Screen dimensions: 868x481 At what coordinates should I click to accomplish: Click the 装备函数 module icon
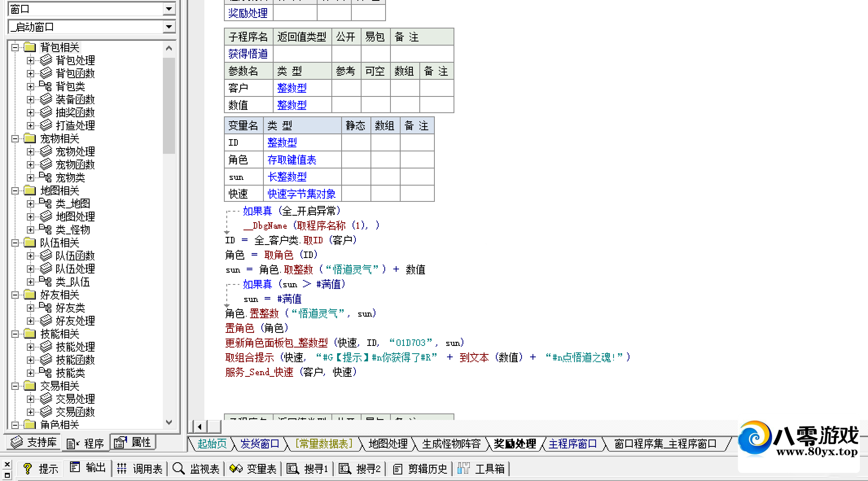[x=46, y=99]
